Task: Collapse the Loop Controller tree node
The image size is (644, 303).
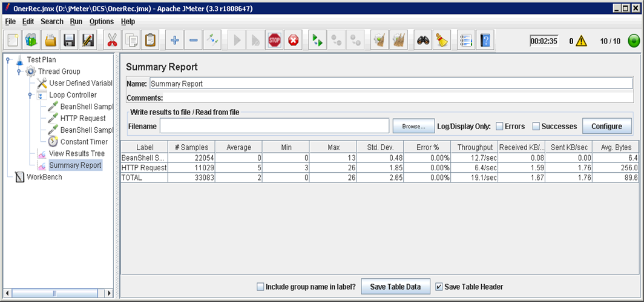Action: (30, 95)
